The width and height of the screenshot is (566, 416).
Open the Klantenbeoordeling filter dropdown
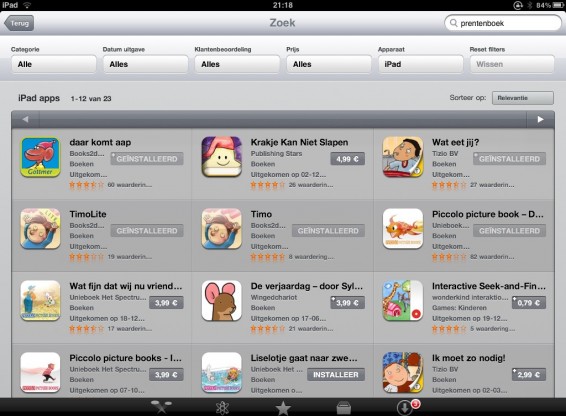point(237,64)
